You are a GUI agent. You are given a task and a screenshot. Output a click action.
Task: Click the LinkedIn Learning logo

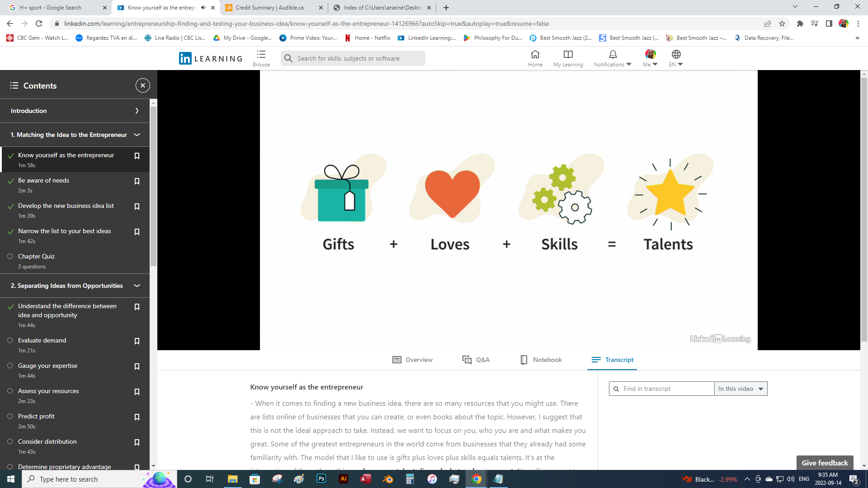coord(211,58)
